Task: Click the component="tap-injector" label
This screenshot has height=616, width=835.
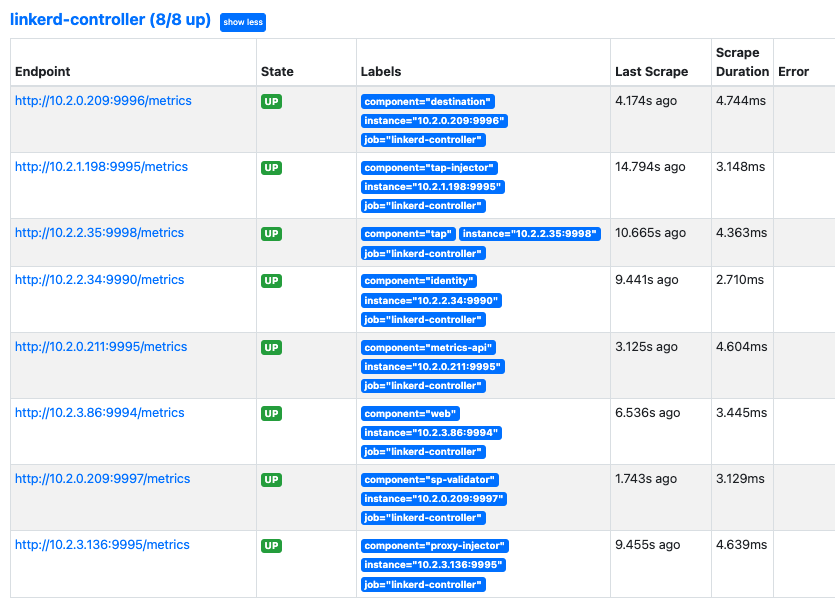Action: (x=429, y=168)
